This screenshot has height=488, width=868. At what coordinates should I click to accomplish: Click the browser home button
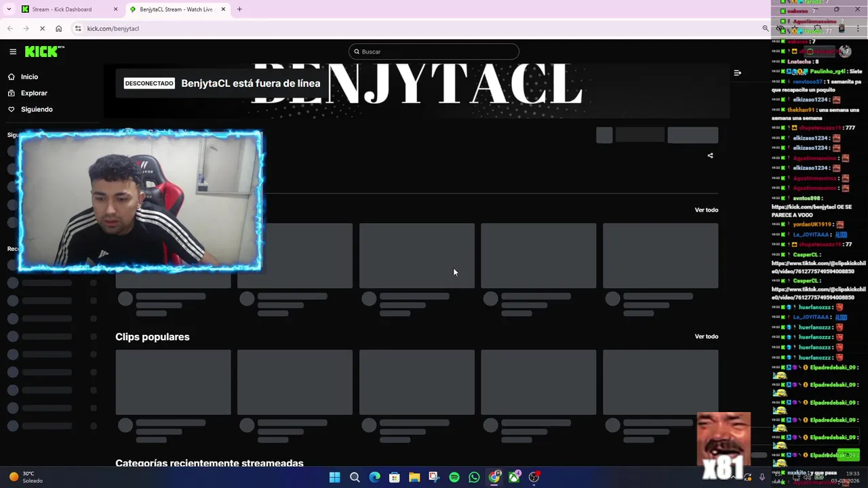click(x=59, y=28)
